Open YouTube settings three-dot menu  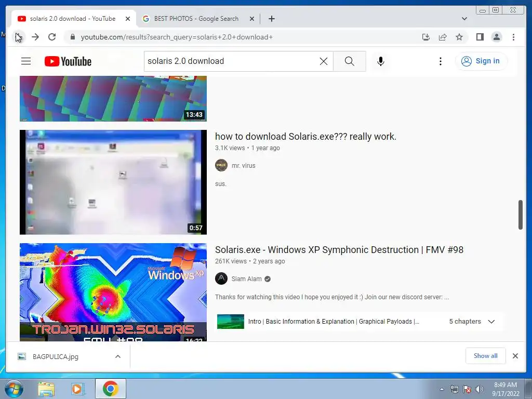(441, 61)
